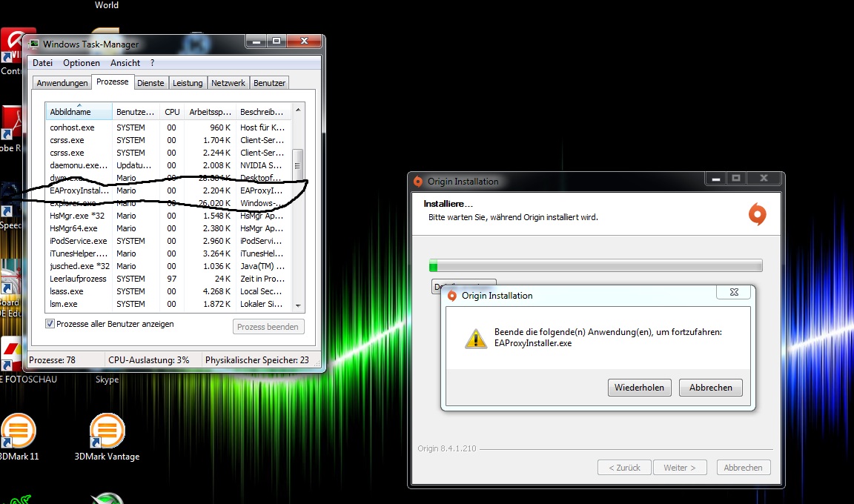Click the process list scroll-up arrow

pyautogui.click(x=298, y=110)
